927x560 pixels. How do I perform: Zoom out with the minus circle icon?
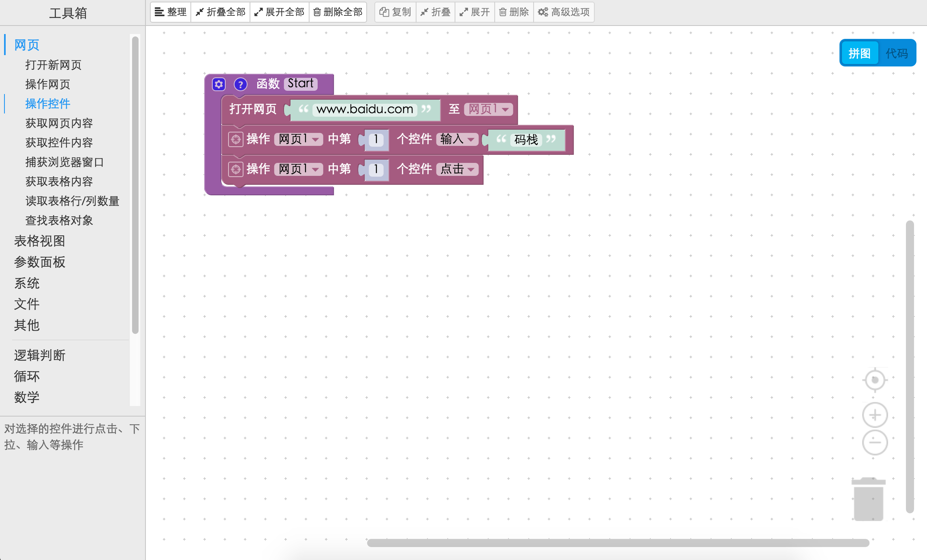[875, 442]
